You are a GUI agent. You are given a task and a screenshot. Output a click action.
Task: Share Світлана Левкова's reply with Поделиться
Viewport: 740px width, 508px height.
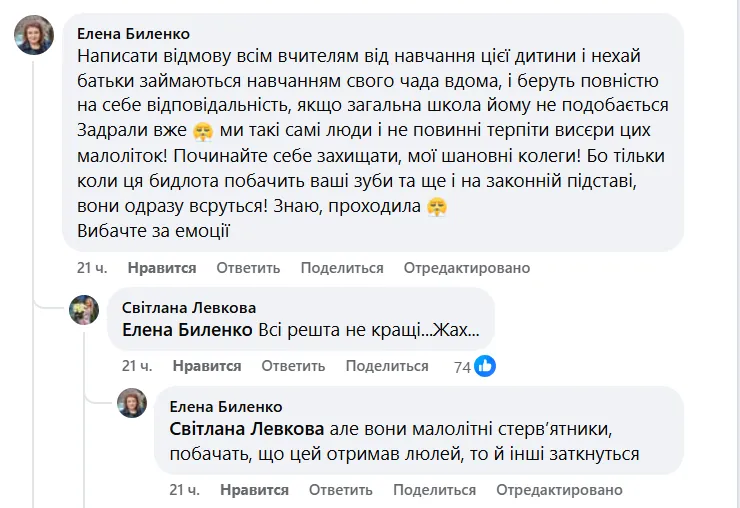click(387, 366)
